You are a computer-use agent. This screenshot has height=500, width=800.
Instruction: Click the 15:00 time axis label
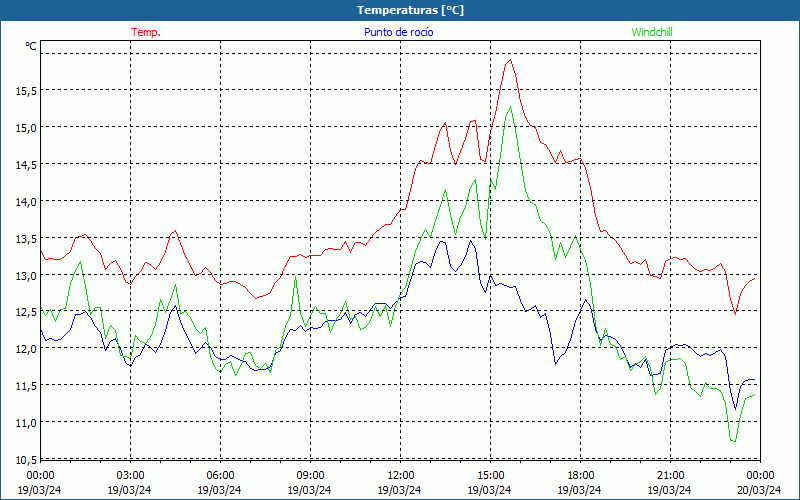pos(490,476)
